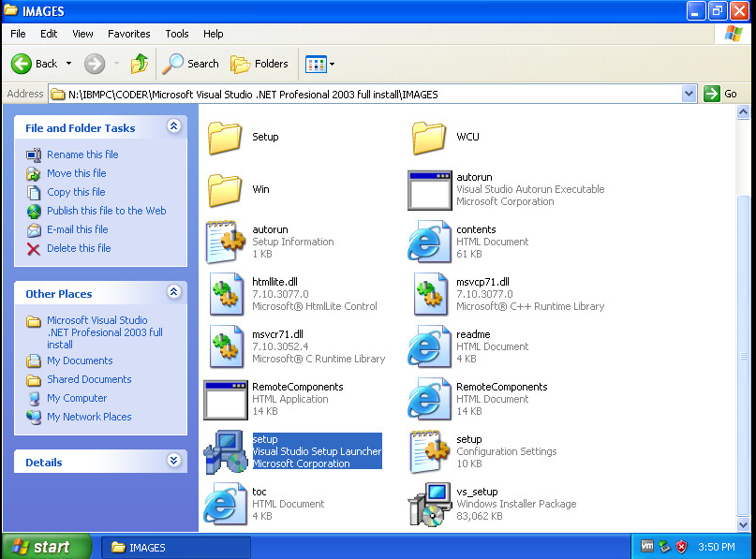
Task: Select the htmllite.dll file icon
Action: pos(226,294)
